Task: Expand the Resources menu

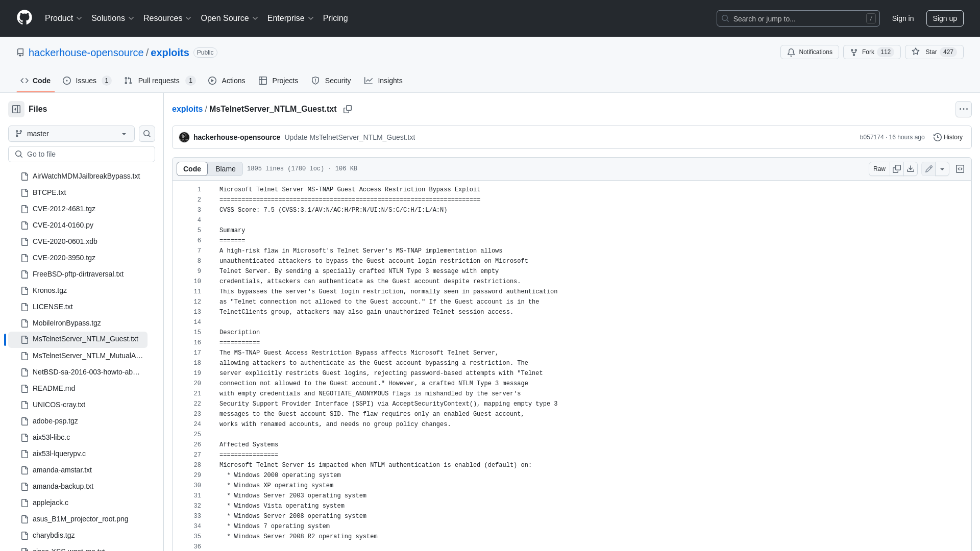Action: tap(167, 18)
